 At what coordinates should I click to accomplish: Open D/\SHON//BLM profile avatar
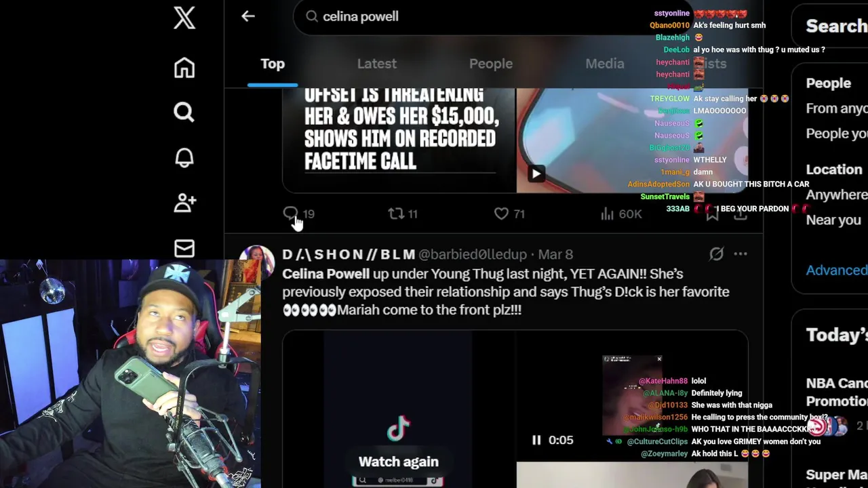256,262
